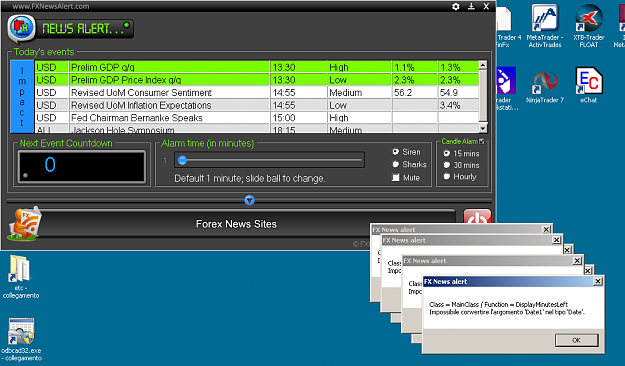Click the Forex News Sites bar
The width and height of the screenshot is (625, 366).
click(236, 224)
